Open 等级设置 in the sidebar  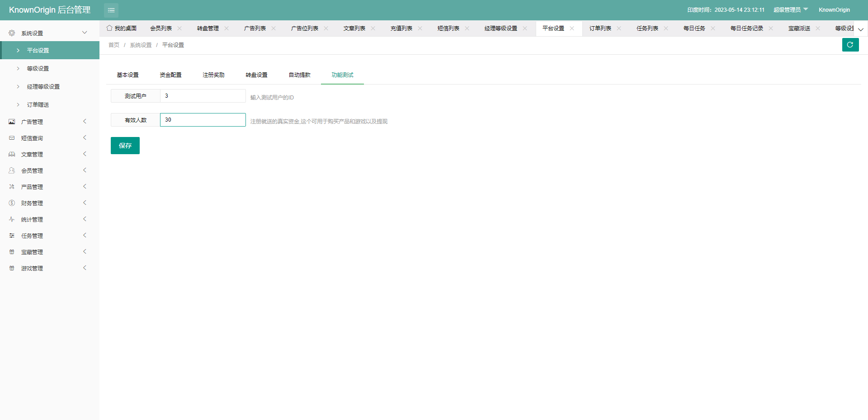pos(38,69)
